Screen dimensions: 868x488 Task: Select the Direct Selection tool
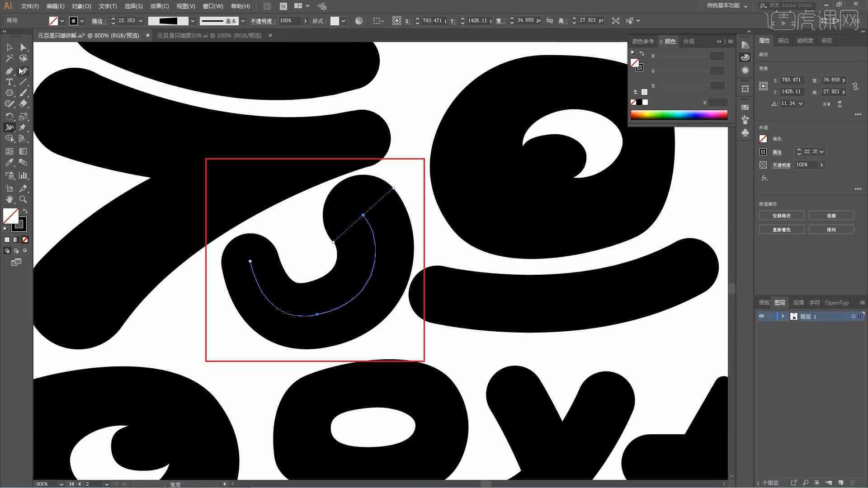point(23,47)
